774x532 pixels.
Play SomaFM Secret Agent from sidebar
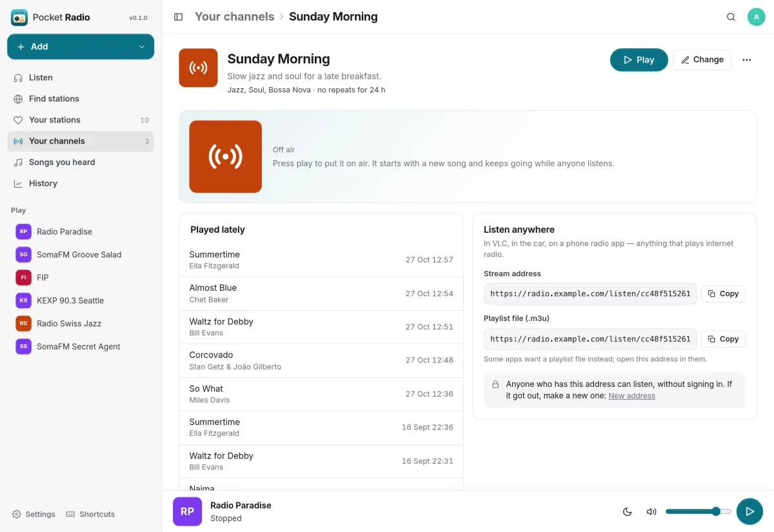click(81, 346)
